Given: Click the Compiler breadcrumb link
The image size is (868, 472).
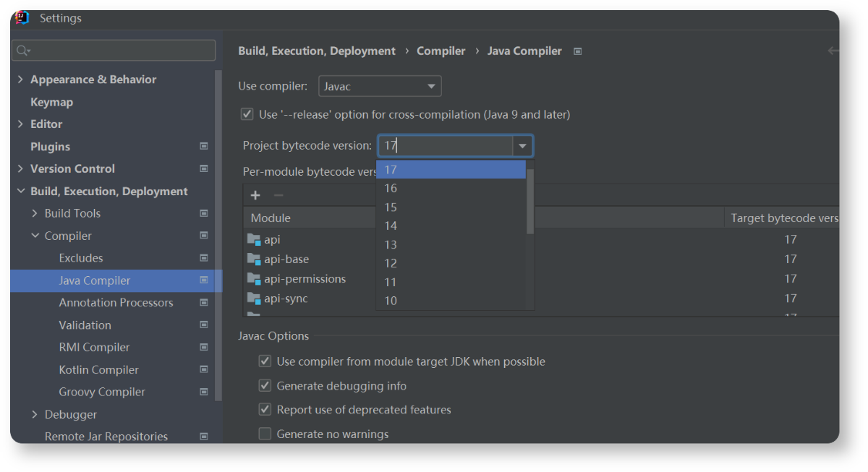Looking at the screenshot, I should 441,51.
